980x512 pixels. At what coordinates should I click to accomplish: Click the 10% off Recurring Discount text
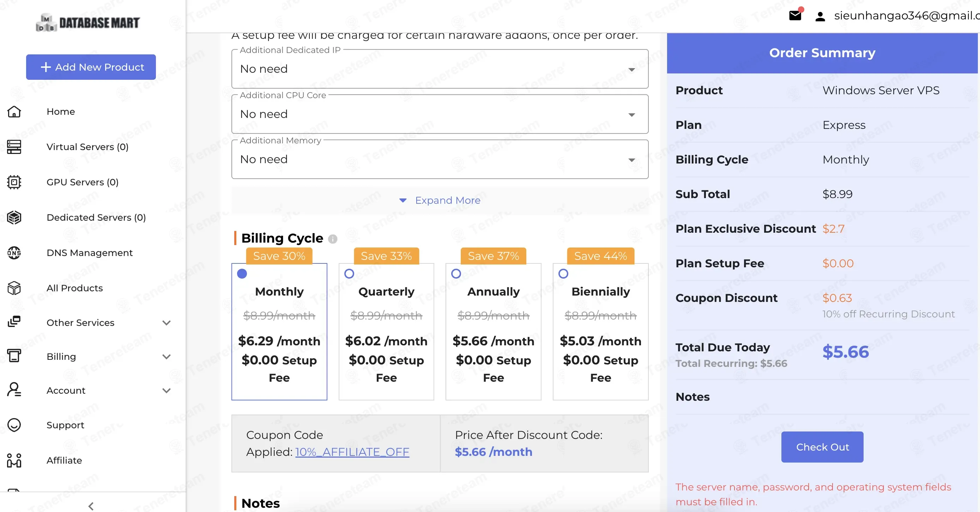[x=888, y=314]
